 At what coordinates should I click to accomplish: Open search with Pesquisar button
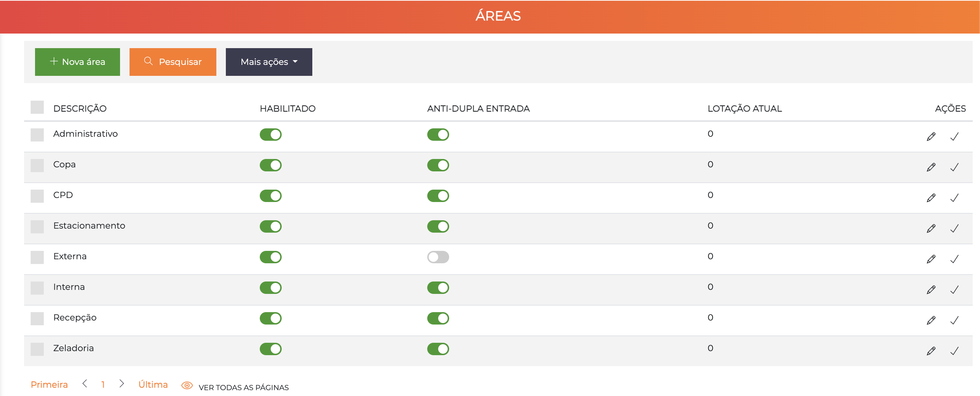(173, 62)
